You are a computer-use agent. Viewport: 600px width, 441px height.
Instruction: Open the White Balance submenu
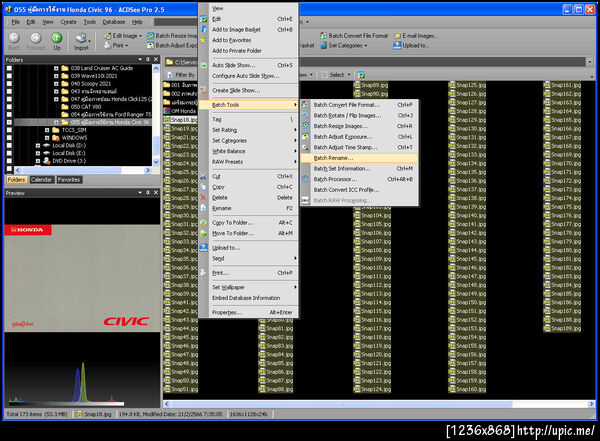coord(249,151)
